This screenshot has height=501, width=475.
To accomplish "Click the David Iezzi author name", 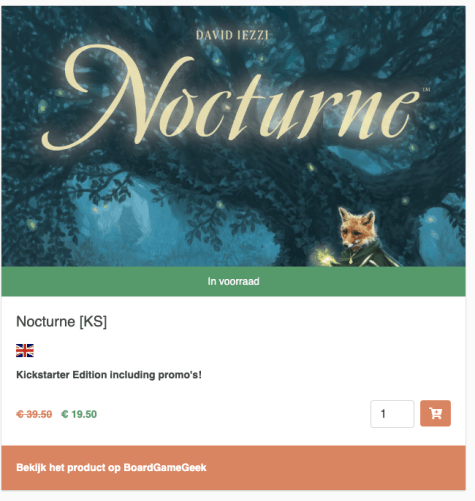I will (x=232, y=35).
